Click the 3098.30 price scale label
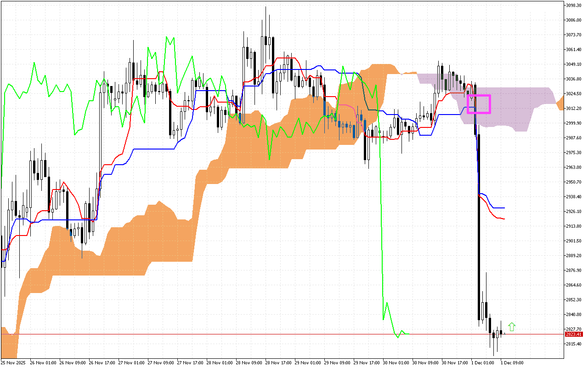Viewport: 588px width, 368px height. (x=575, y=6)
